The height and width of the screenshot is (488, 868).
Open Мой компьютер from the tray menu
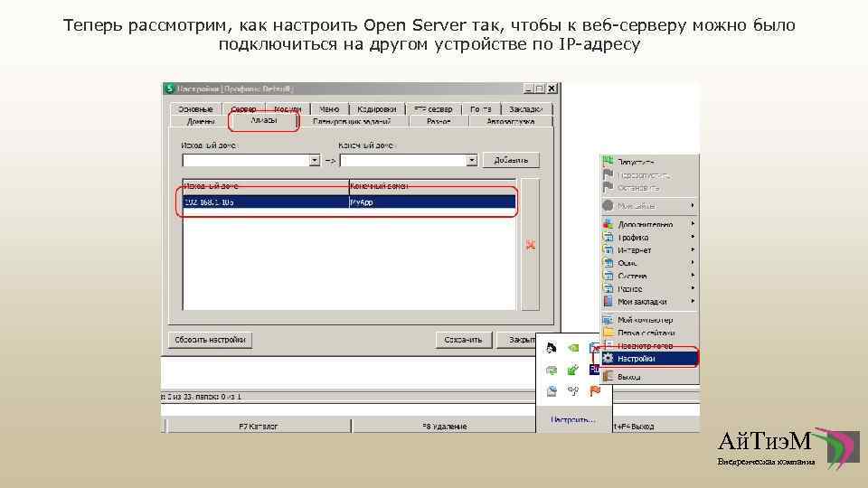[649, 320]
